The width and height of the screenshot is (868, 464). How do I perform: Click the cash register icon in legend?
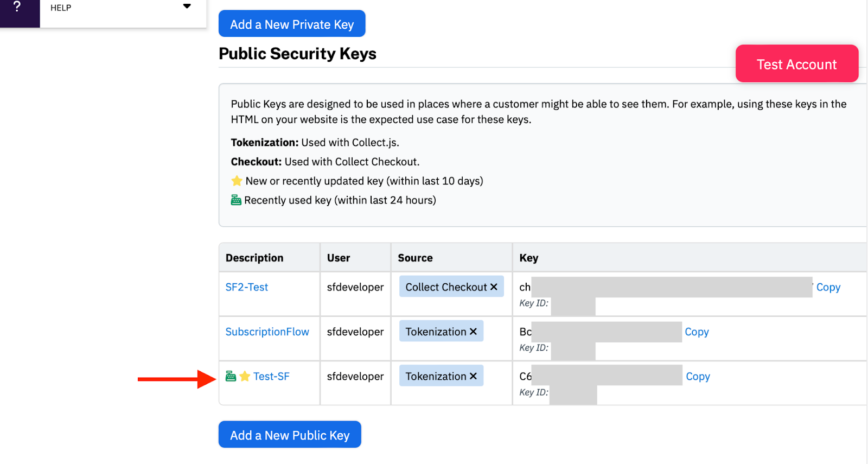point(236,200)
